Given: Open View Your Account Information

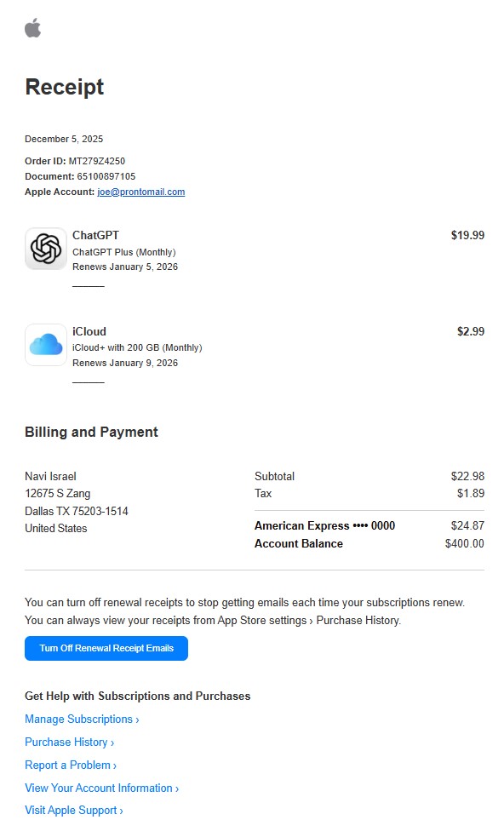Looking at the screenshot, I should tap(96, 788).
